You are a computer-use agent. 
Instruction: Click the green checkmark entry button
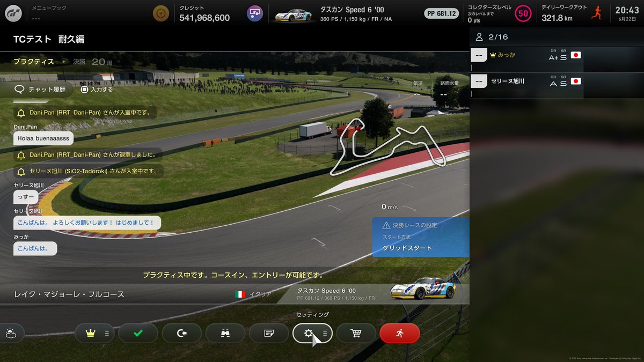138,333
